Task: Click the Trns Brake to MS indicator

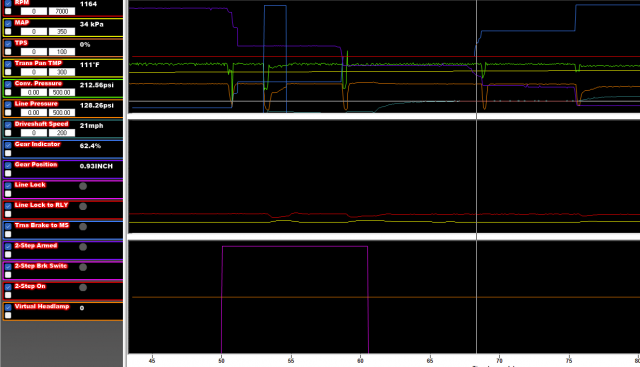Action: 83,227
